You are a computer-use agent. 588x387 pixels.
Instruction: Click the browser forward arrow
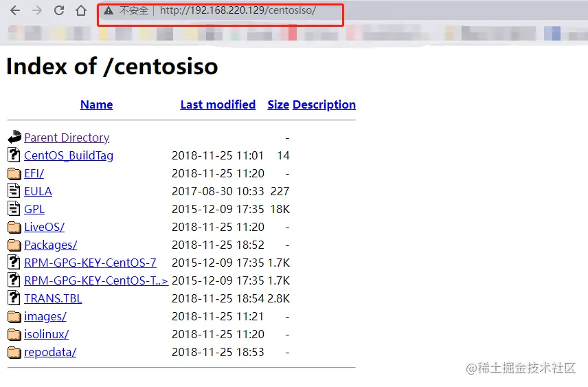tap(37, 10)
